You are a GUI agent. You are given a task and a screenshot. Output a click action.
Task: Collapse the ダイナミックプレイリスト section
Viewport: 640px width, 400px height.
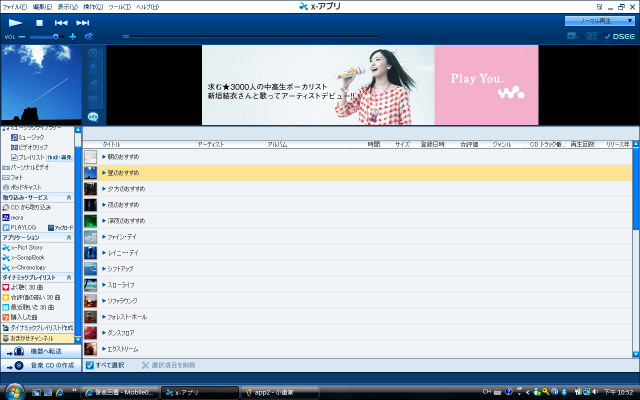click(x=69, y=277)
